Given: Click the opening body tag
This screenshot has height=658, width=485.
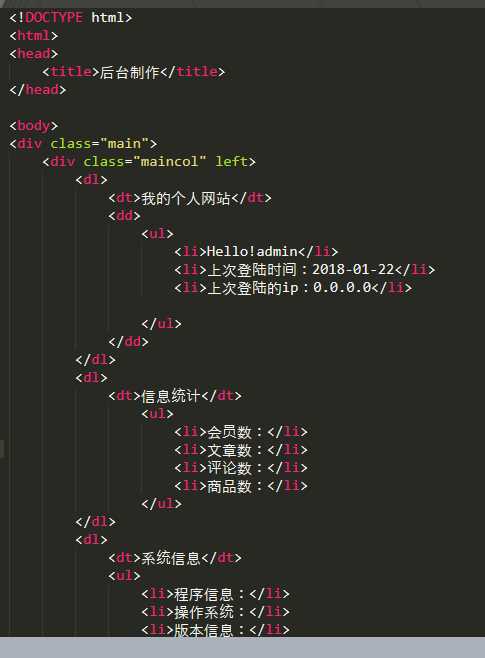Looking at the screenshot, I should [34, 125].
